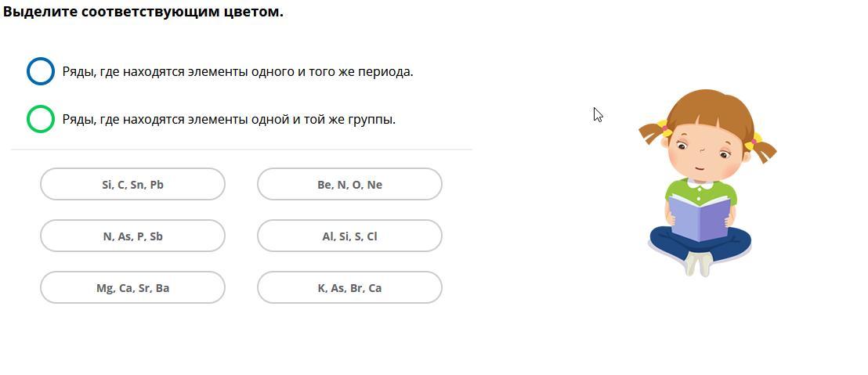Click the same-period rows description text
The height and width of the screenshot is (375, 868).
pyautogui.click(x=237, y=71)
